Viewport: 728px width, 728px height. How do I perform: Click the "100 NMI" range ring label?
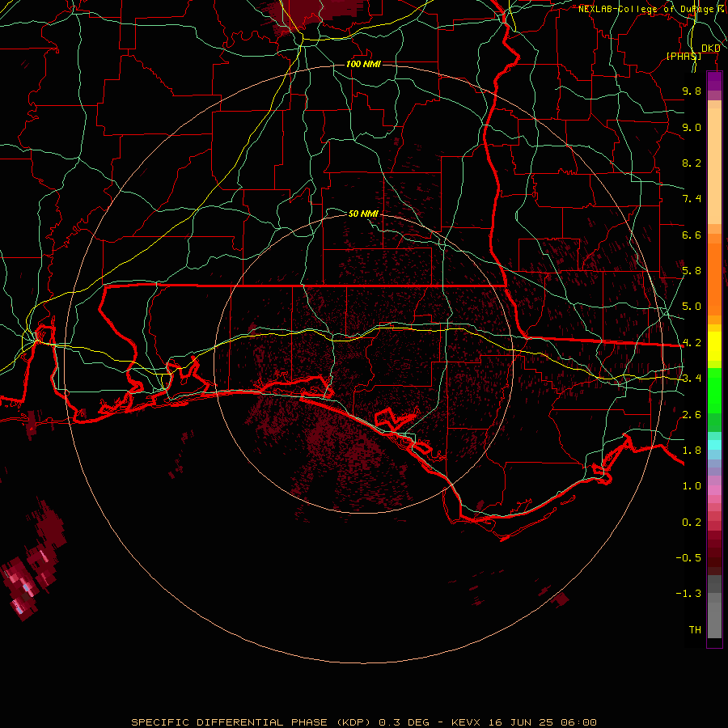click(363, 64)
